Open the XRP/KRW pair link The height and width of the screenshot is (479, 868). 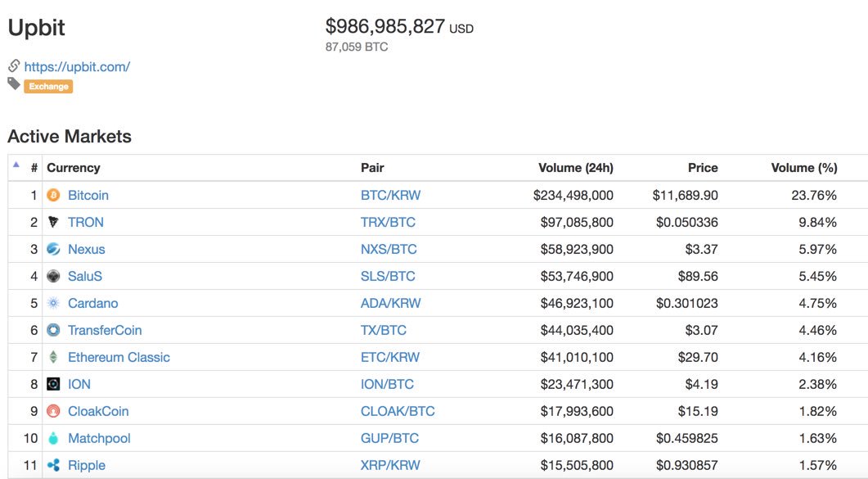click(390, 465)
